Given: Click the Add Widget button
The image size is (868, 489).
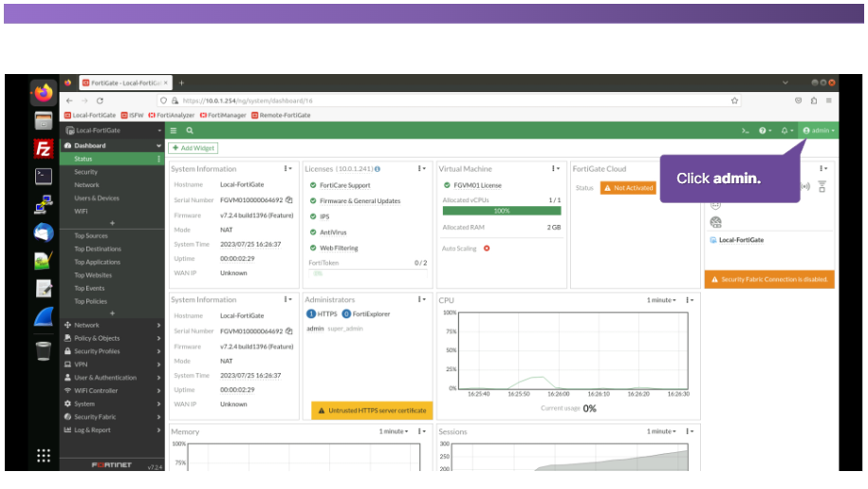Looking at the screenshot, I should pyautogui.click(x=194, y=148).
